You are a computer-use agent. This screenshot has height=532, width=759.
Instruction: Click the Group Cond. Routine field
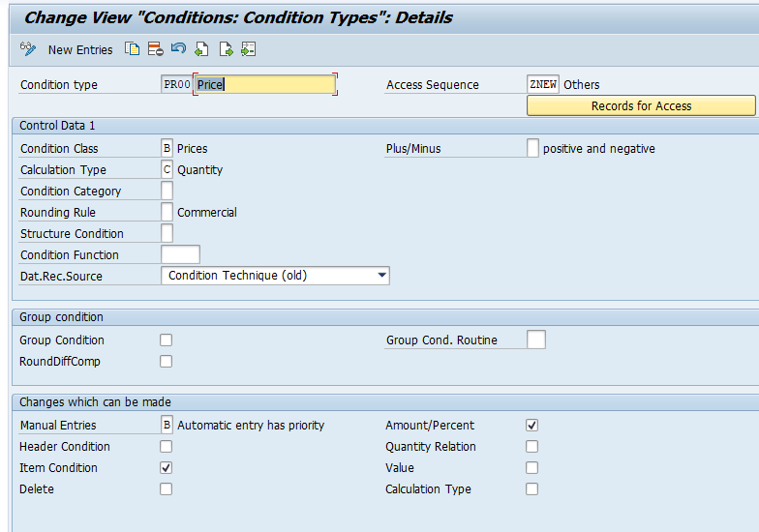click(x=536, y=340)
